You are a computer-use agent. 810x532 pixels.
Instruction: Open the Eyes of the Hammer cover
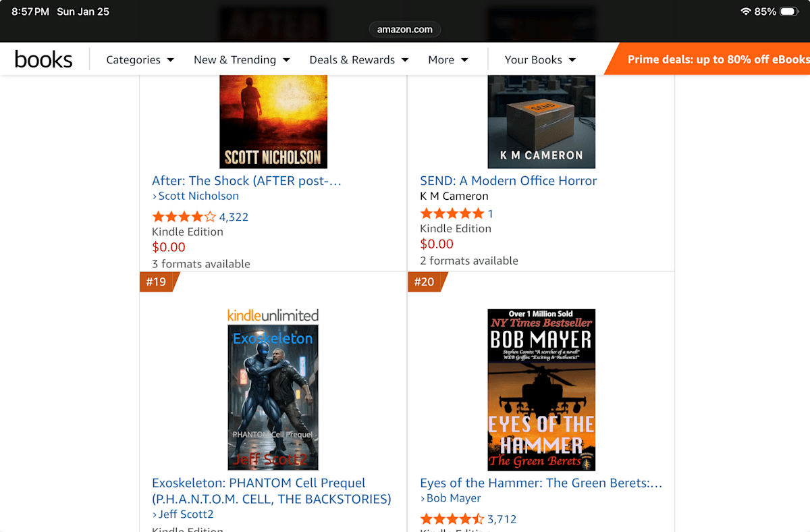tap(541, 390)
